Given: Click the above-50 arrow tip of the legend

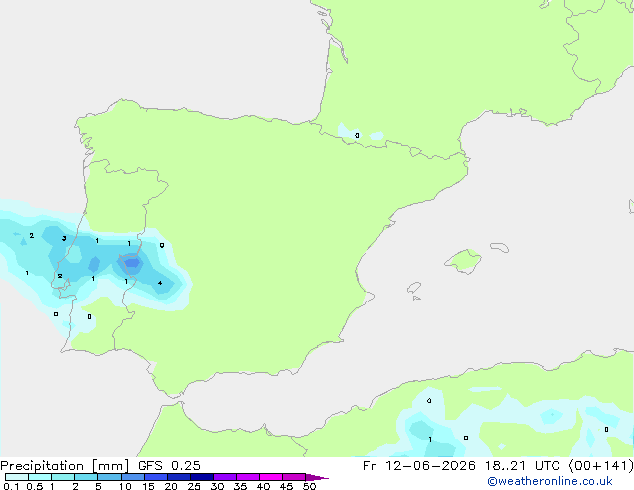Looking at the screenshot, I should 317,477.
